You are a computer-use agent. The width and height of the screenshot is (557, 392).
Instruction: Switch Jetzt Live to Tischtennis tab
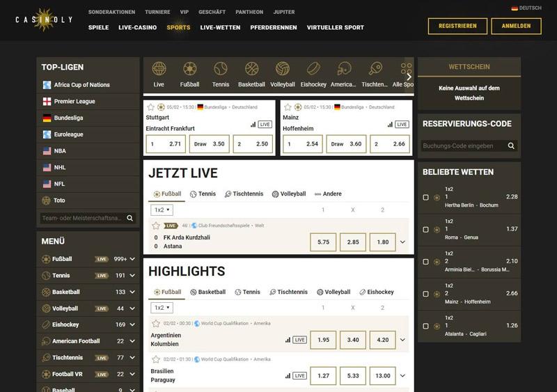pos(244,194)
